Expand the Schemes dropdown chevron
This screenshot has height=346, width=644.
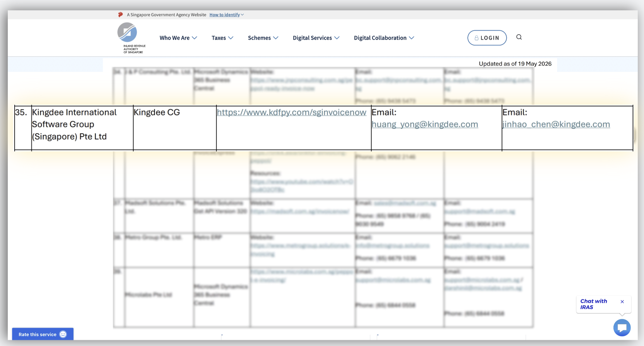click(276, 38)
